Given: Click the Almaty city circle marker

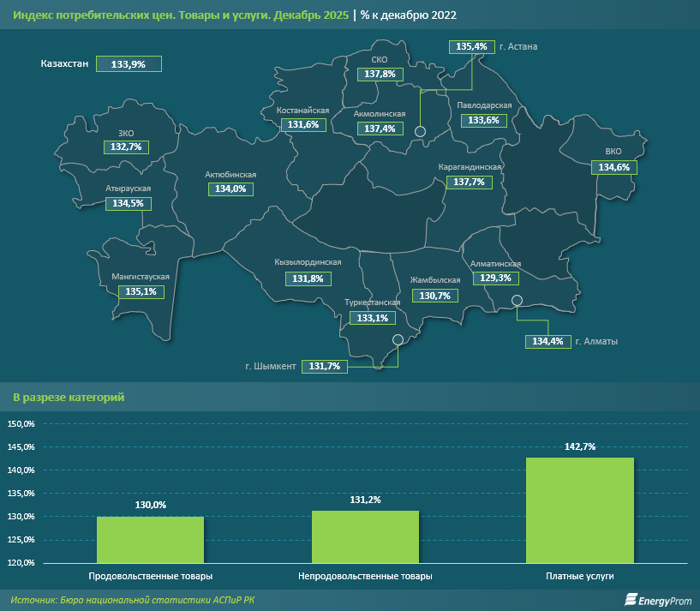Looking at the screenshot, I should coord(517,300).
